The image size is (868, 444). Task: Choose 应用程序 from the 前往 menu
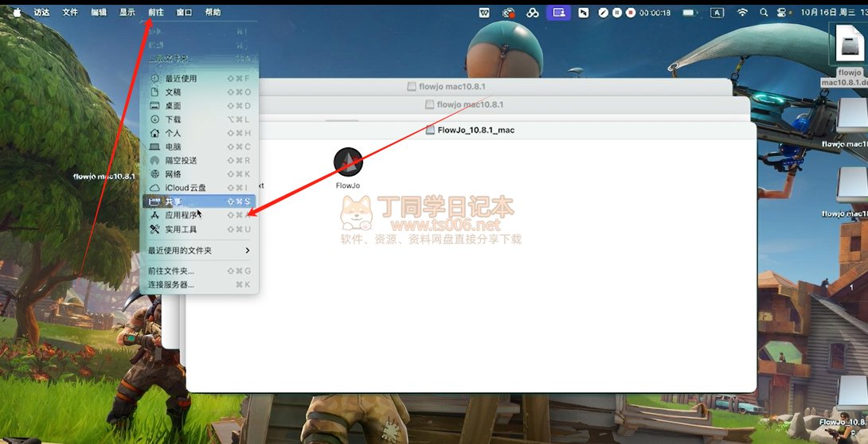click(200, 215)
